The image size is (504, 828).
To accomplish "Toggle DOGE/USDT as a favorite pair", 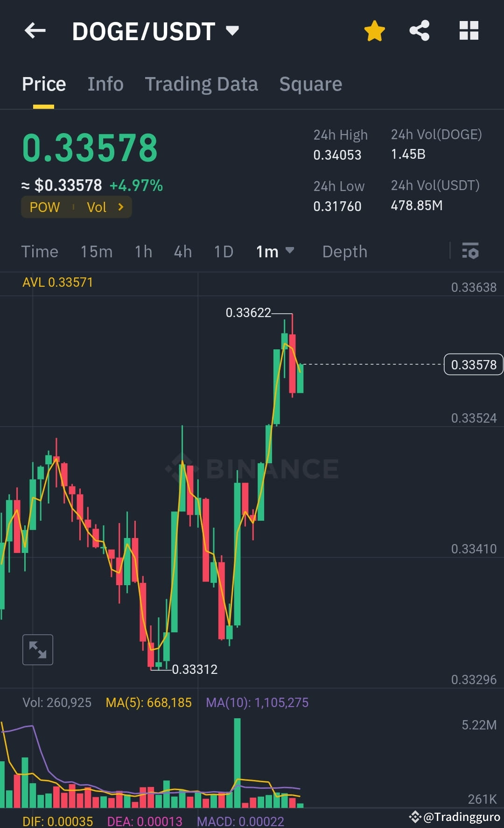I will (374, 30).
